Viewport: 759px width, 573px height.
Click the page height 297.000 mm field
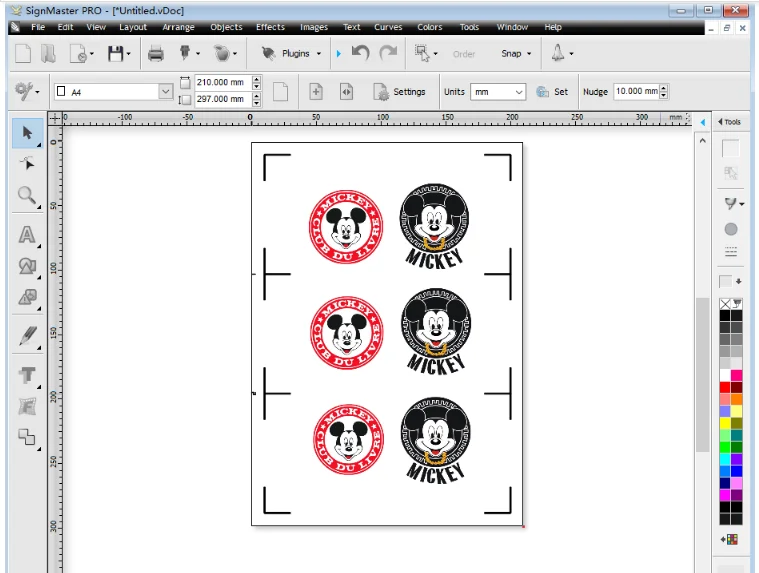tap(223, 99)
